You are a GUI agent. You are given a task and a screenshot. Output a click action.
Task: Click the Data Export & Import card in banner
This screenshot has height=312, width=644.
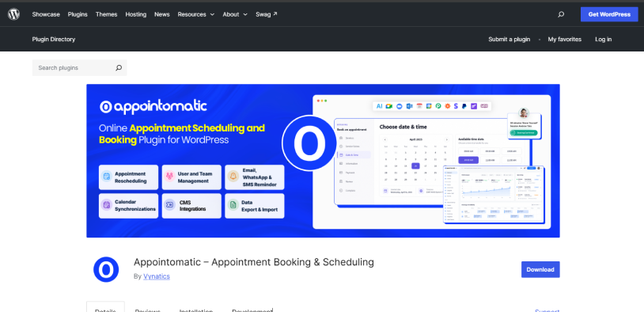pyautogui.click(x=255, y=206)
